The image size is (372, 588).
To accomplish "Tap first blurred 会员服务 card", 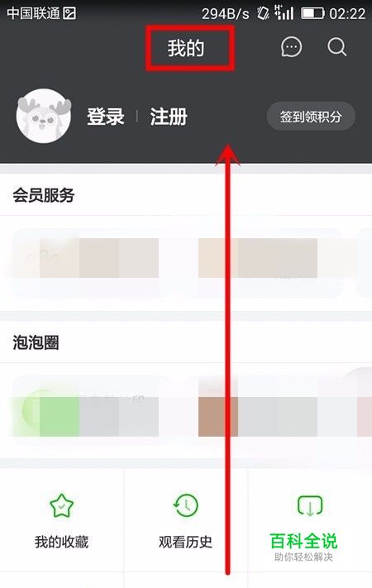I will click(90, 263).
